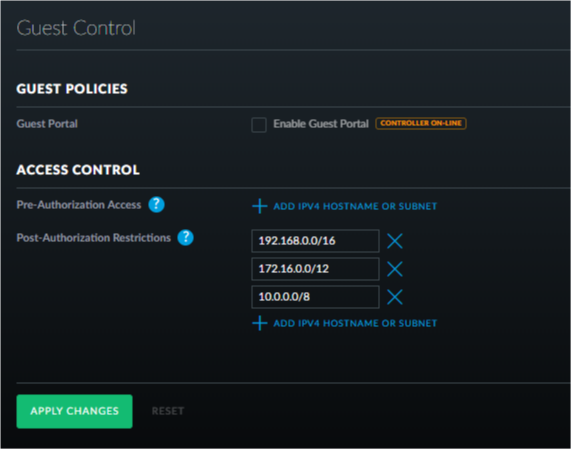The image size is (571, 449).
Task: Edit the 10.0.0.0/8 input field
Action: (315, 297)
